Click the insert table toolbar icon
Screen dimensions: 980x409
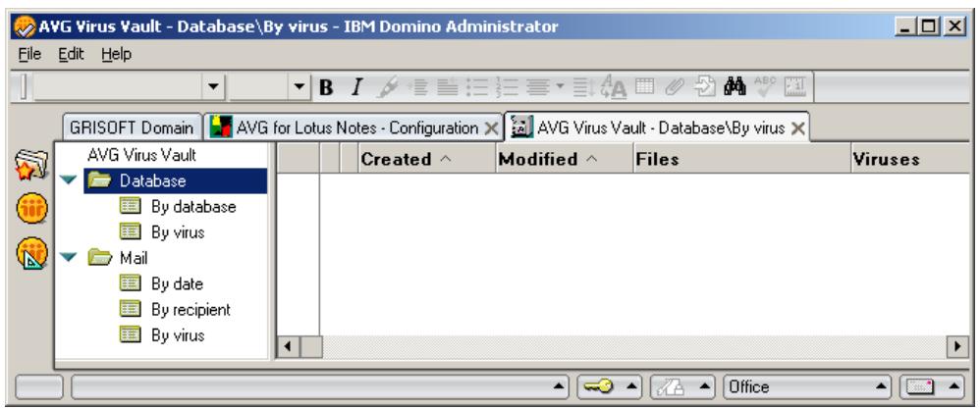pos(644,86)
